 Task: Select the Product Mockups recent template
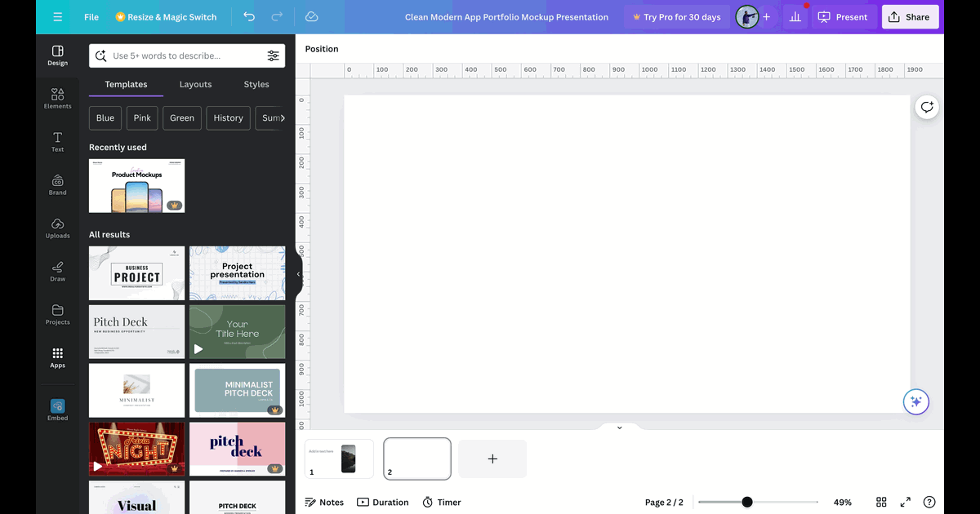tap(136, 186)
